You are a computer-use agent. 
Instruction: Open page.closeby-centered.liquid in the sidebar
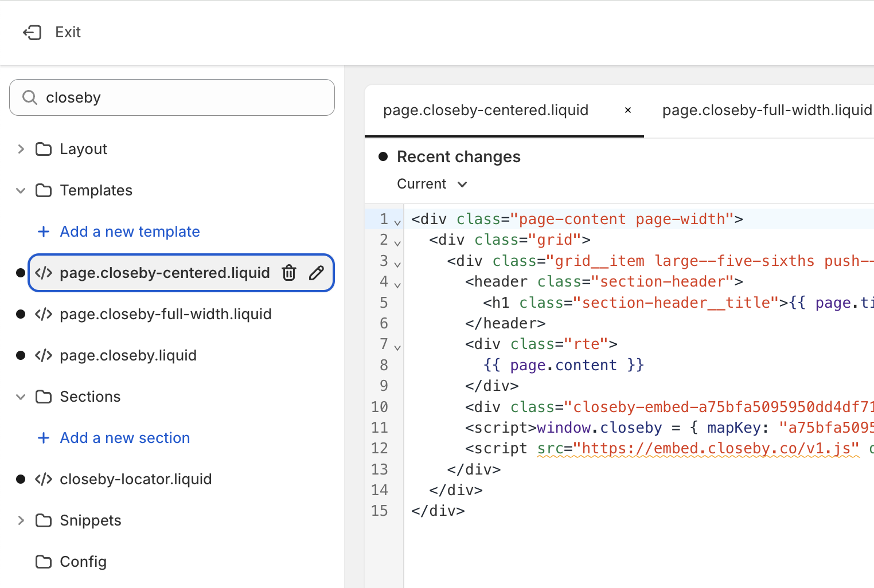pyautogui.click(x=165, y=273)
